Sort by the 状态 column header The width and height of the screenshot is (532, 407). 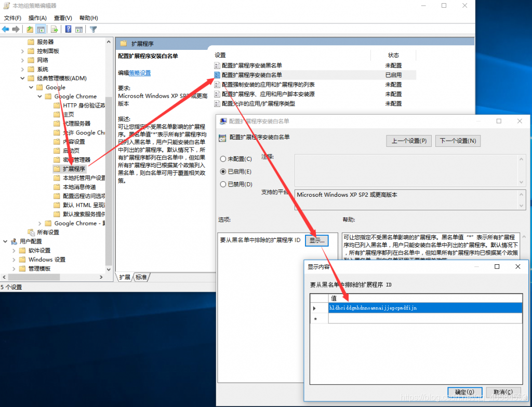point(393,55)
